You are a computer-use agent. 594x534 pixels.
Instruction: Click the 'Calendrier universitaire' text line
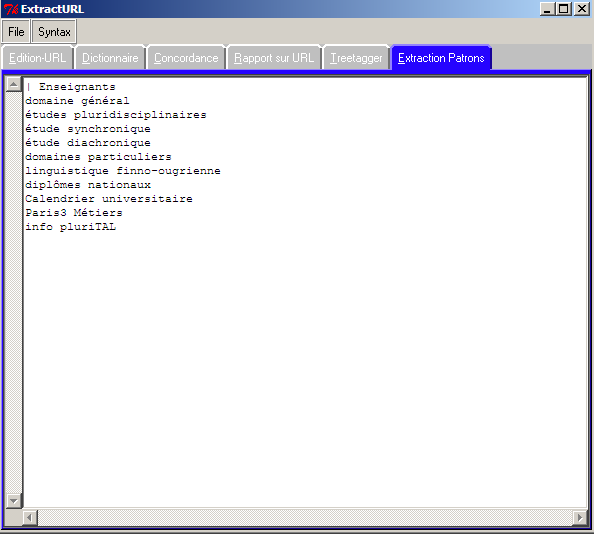pos(109,199)
